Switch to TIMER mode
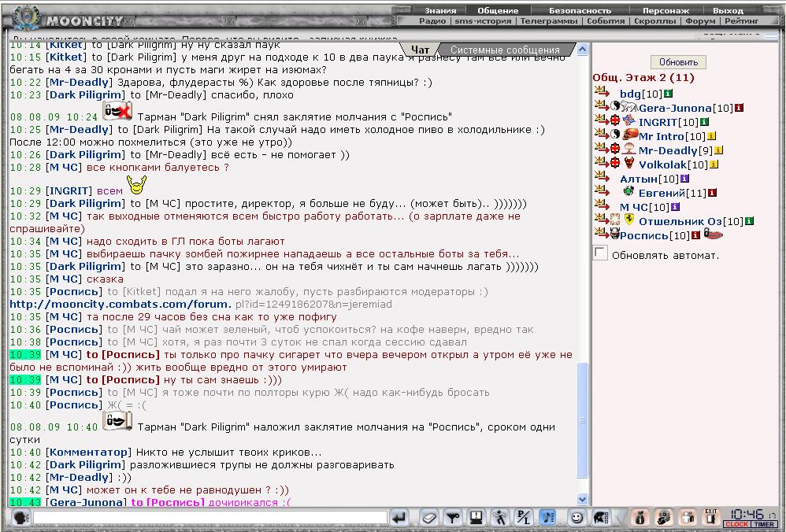 764,524
